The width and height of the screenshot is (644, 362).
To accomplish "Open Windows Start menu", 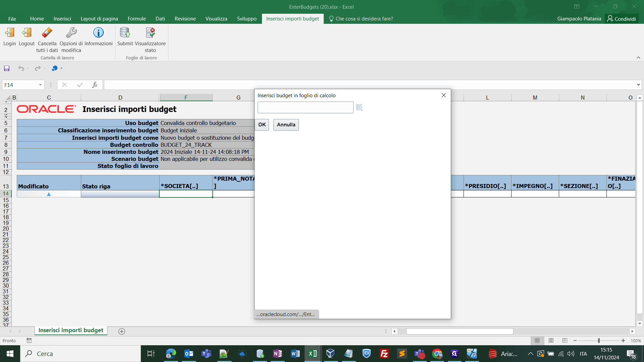I will 10,354.
